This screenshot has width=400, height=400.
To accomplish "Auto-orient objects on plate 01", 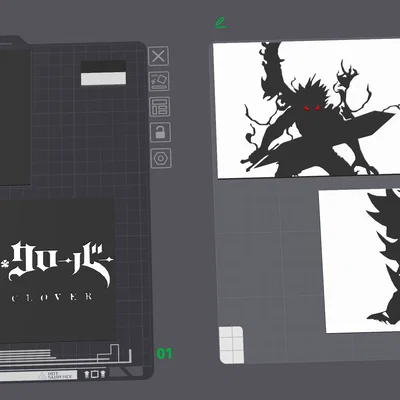I will click(159, 81).
